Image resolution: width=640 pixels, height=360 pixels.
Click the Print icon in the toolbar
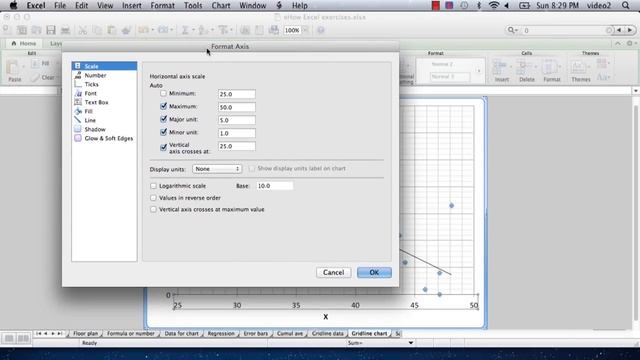click(x=65, y=30)
